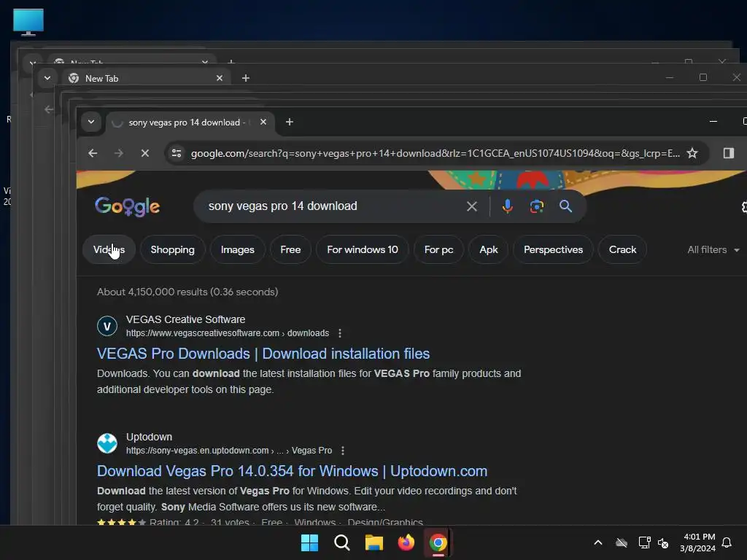
Task: Open File Explorer from taskbar
Action: [x=374, y=542]
